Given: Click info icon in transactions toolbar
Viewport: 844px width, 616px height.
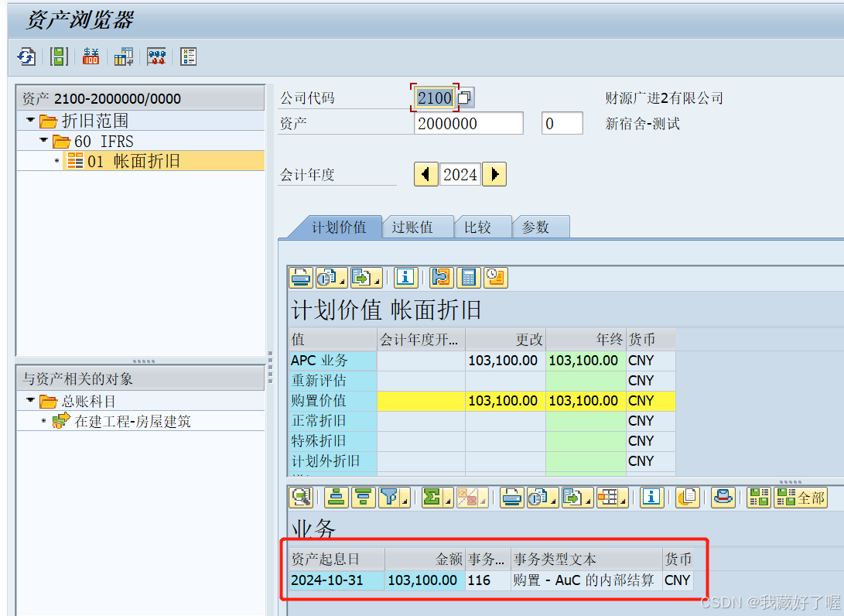Looking at the screenshot, I should point(651,498).
